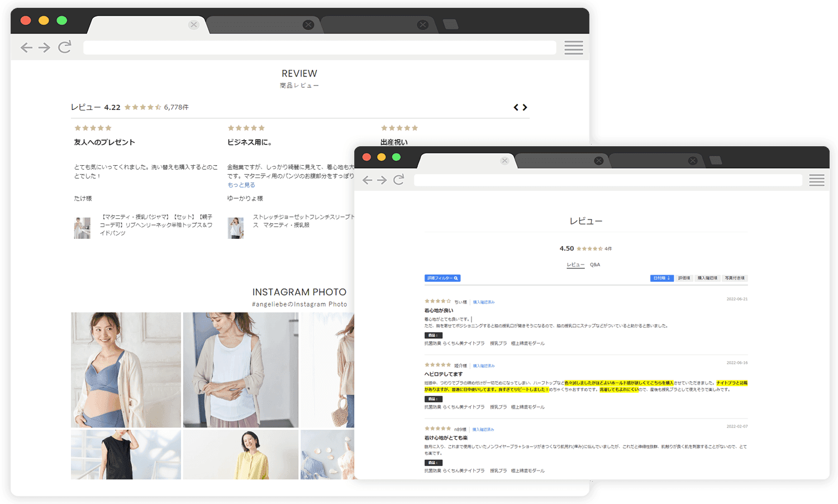Click the back arrow in the rear browser

tap(26, 47)
